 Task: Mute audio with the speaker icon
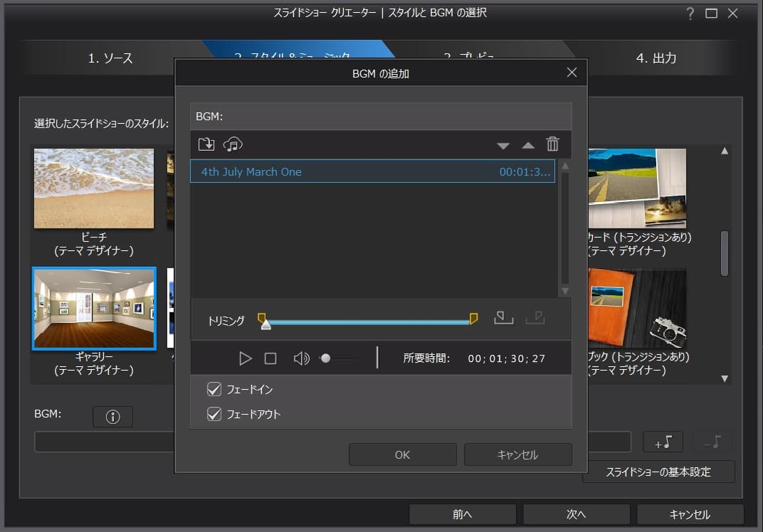click(x=301, y=358)
